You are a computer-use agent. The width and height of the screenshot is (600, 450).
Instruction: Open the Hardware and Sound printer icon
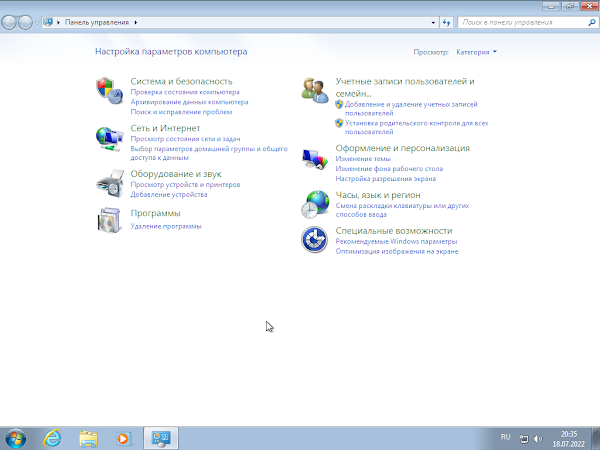(x=110, y=184)
